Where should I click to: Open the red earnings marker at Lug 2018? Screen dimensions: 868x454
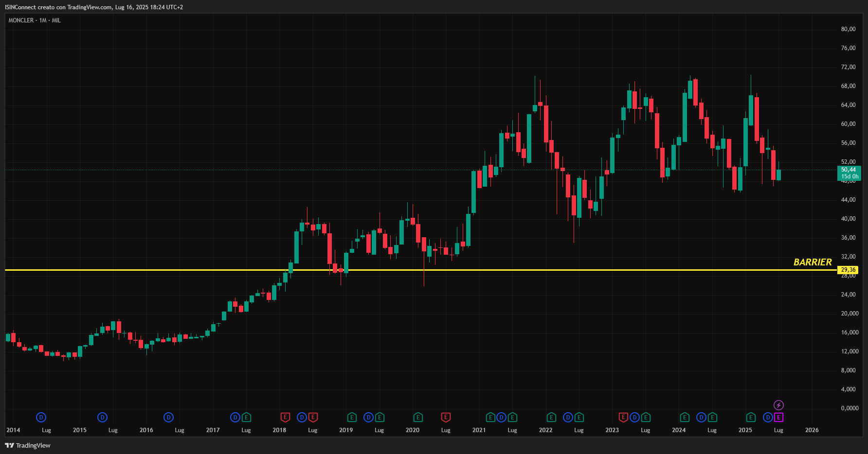(x=313, y=417)
